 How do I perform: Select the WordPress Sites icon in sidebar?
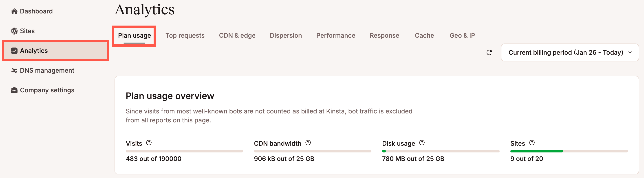[14, 31]
